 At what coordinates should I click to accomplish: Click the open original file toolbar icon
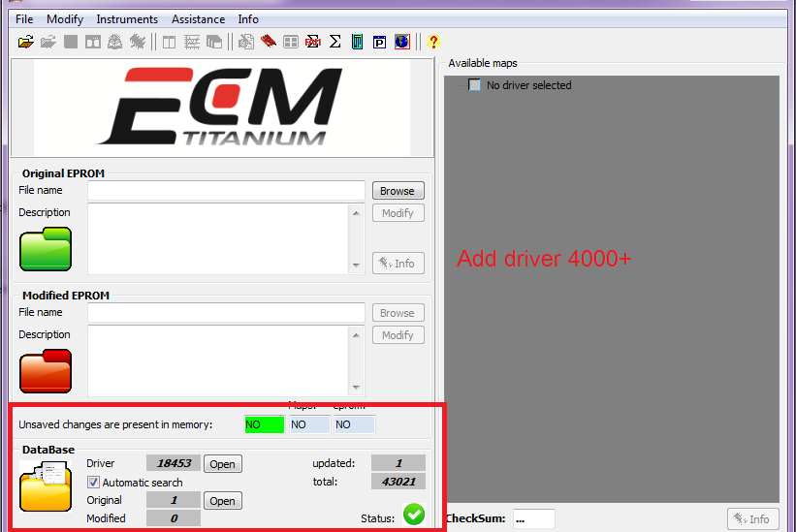coord(26,42)
